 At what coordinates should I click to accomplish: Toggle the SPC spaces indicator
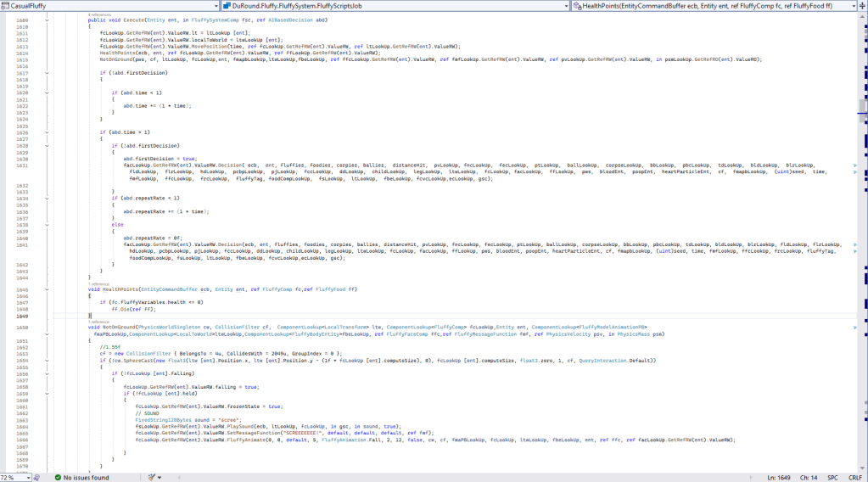pyautogui.click(x=832, y=477)
